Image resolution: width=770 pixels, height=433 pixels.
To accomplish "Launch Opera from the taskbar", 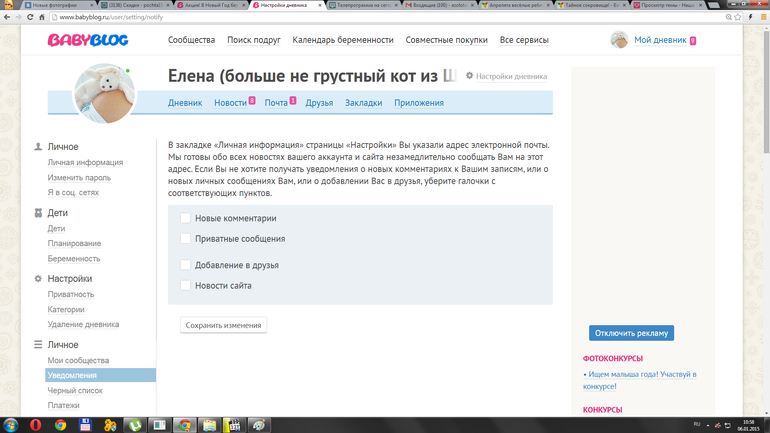I will pos(35,425).
